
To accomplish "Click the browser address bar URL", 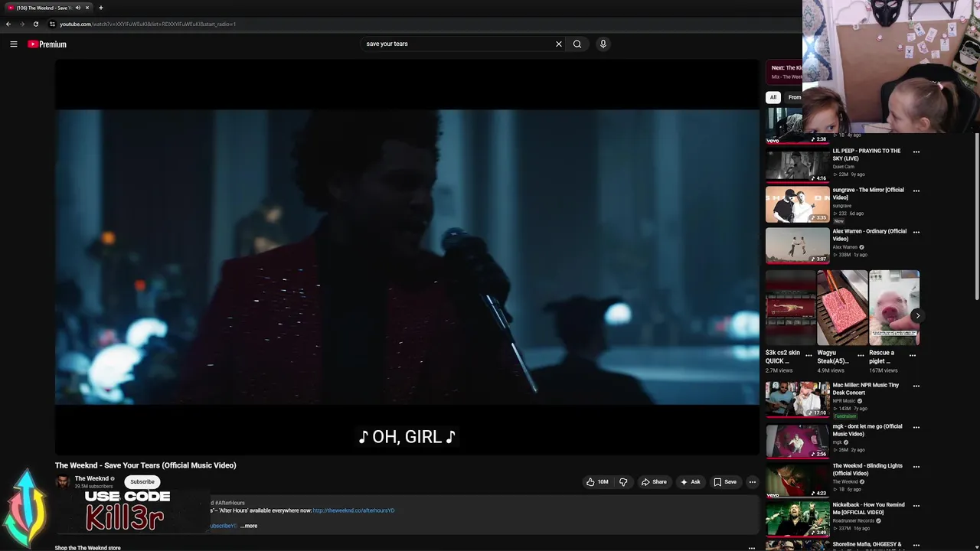I will coord(147,24).
